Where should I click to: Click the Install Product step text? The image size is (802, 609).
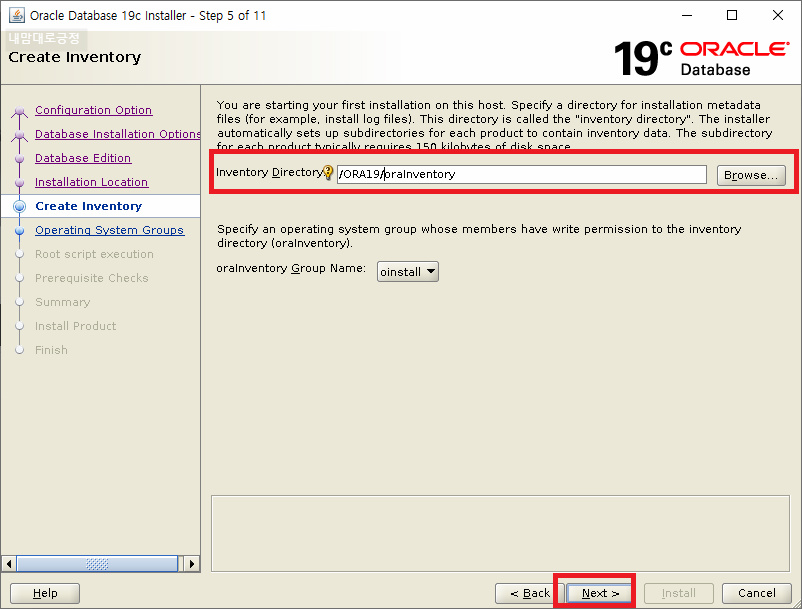tap(75, 326)
